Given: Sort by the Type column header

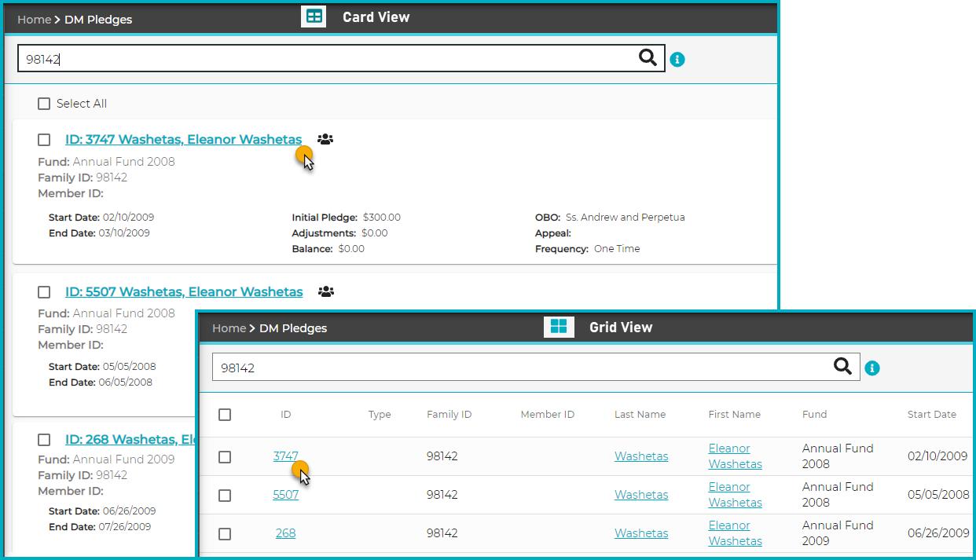Looking at the screenshot, I should click(x=380, y=415).
